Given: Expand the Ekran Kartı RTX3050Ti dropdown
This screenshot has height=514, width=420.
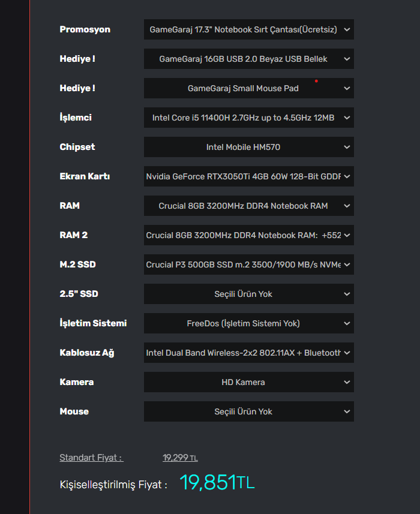Looking at the screenshot, I should pos(248,176).
